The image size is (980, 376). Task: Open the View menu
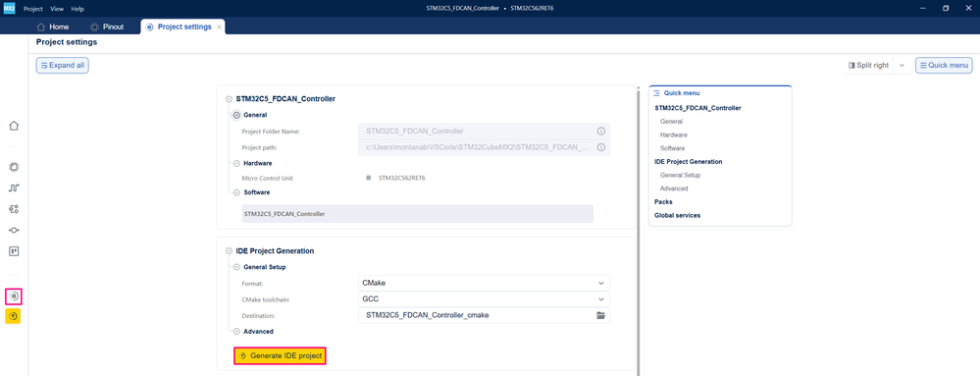coord(56,9)
